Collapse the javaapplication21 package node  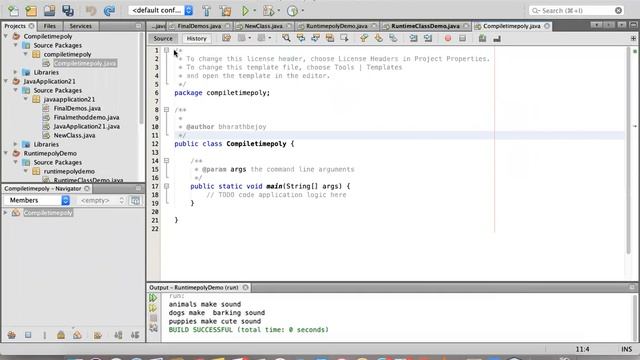pos(25,99)
